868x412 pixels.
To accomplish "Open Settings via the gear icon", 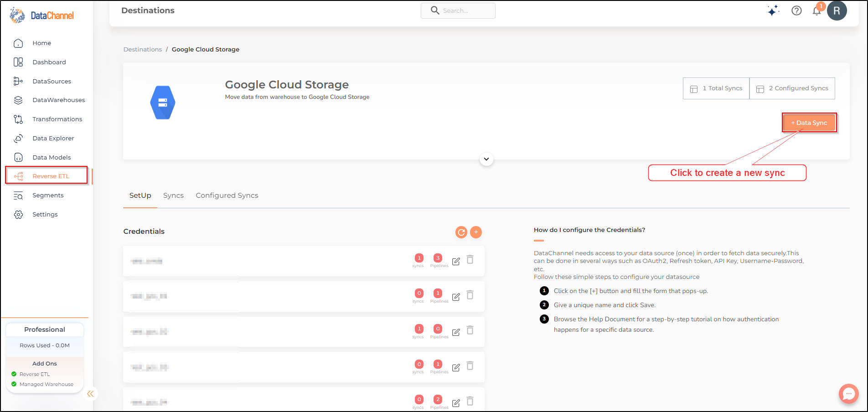I will coord(18,215).
